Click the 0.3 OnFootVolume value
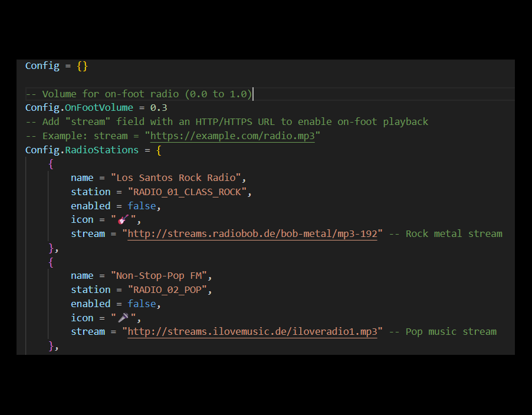Image resolution: width=532 pixels, height=415 pixels. pyautogui.click(x=159, y=108)
